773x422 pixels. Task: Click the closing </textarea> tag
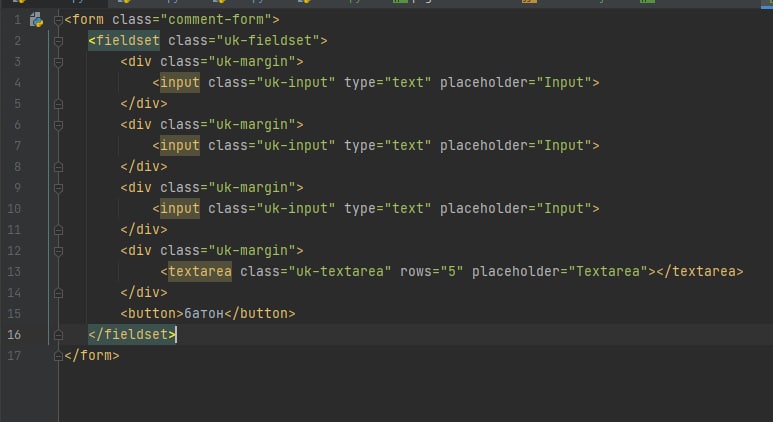pos(699,272)
